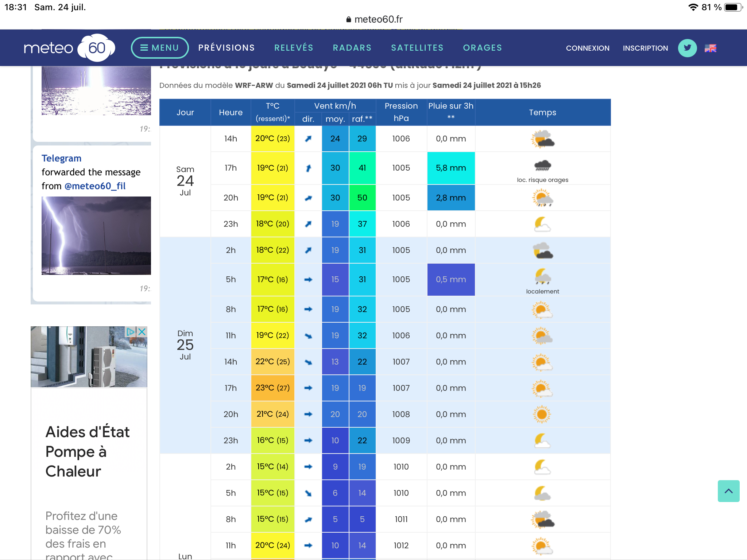
Task: Open the MENU hamburger dropdown
Action: pyautogui.click(x=160, y=48)
